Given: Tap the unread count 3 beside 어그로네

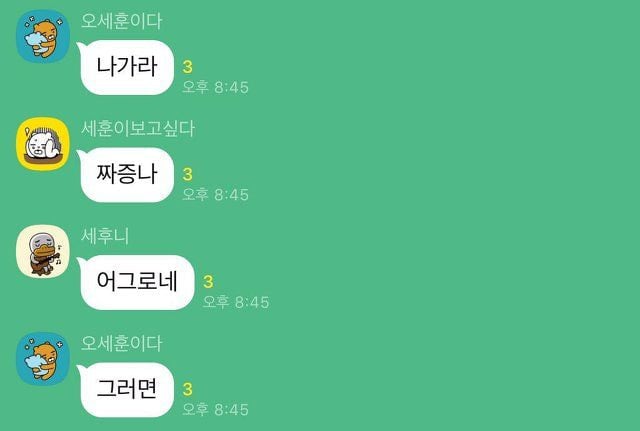Looking at the screenshot, I should pos(208,282).
